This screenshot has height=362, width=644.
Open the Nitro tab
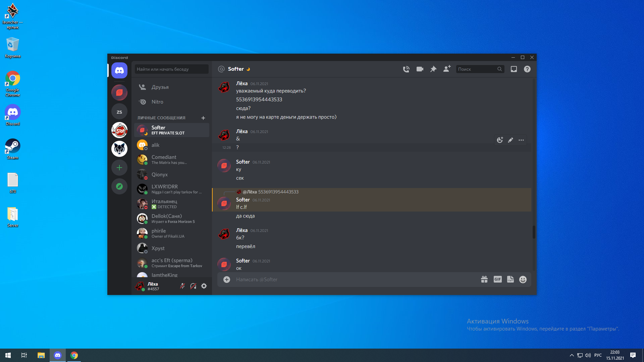coord(157,102)
